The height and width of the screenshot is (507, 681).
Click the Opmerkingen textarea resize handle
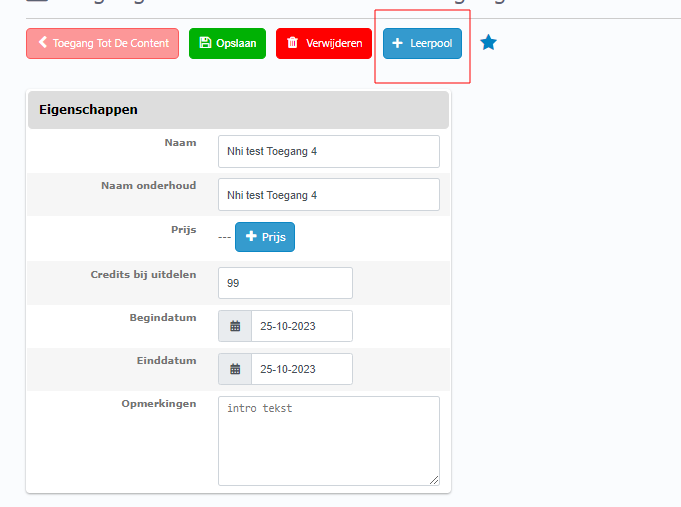point(434,480)
